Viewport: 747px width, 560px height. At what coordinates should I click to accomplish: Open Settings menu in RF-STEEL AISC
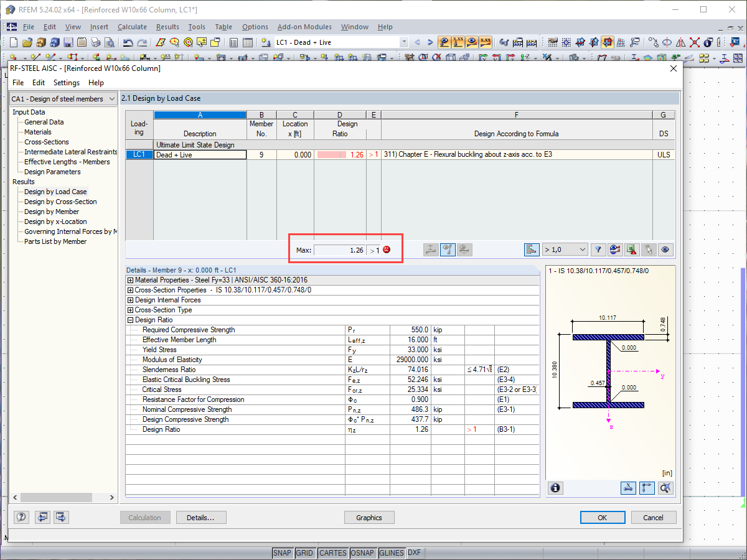tap(67, 83)
